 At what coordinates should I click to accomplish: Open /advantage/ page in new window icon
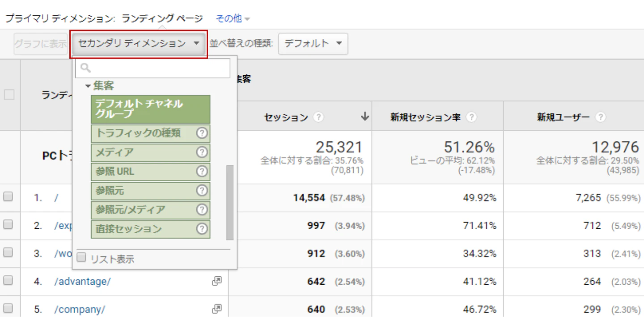point(217,281)
